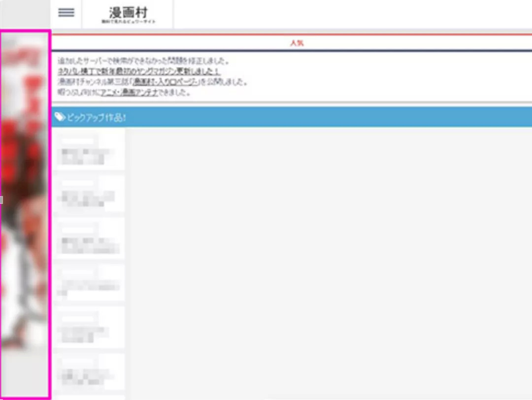Open the hamburger navigation menu
Viewport: 532px width, 400px height.
point(66,13)
